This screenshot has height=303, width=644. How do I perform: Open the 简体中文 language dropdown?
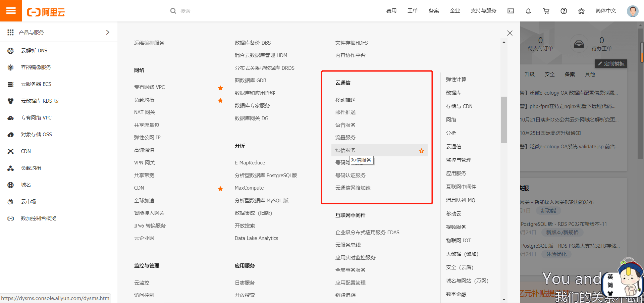pyautogui.click(x=606, y=11)
